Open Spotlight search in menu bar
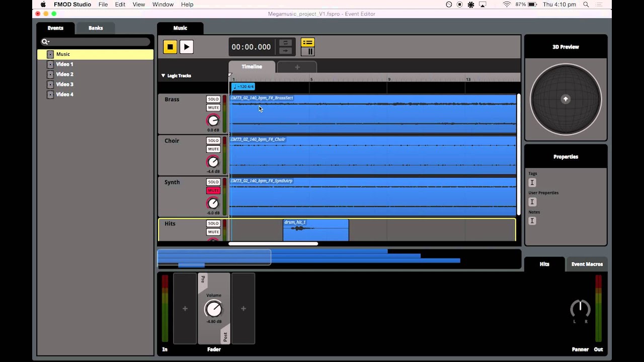Image resolution: width=644 pixels, height=362 pixels. coord(586,5)
